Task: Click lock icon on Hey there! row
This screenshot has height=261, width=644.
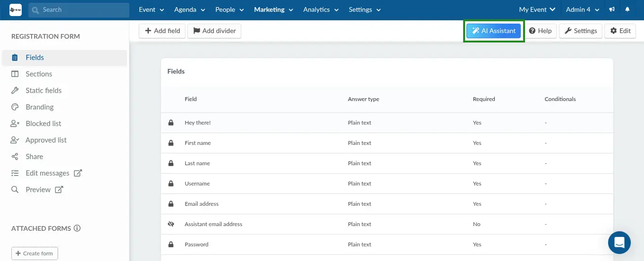Action: coord(171,123)
